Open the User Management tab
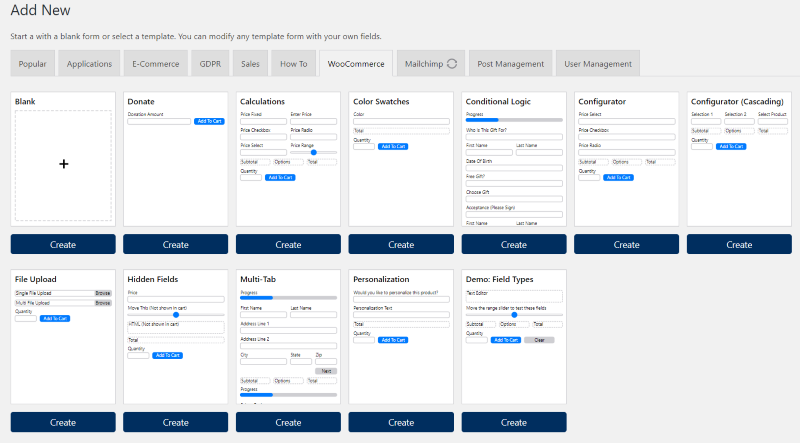Viewport: 800px width, 443px height. pyautogui.click(x=598, y=64)
